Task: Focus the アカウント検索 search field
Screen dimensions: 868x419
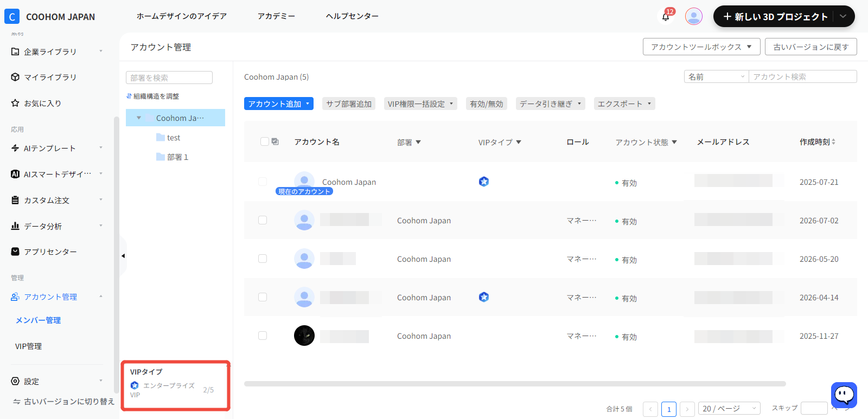Action: [803, 76]
